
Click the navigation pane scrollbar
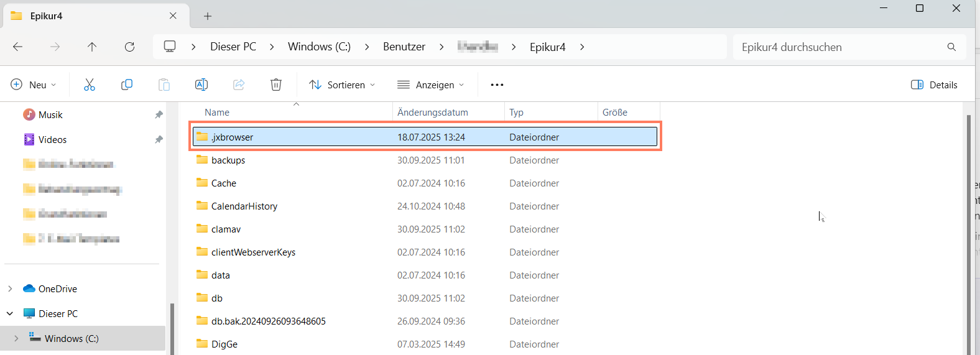pyautogui.click(x=172, y=328)
